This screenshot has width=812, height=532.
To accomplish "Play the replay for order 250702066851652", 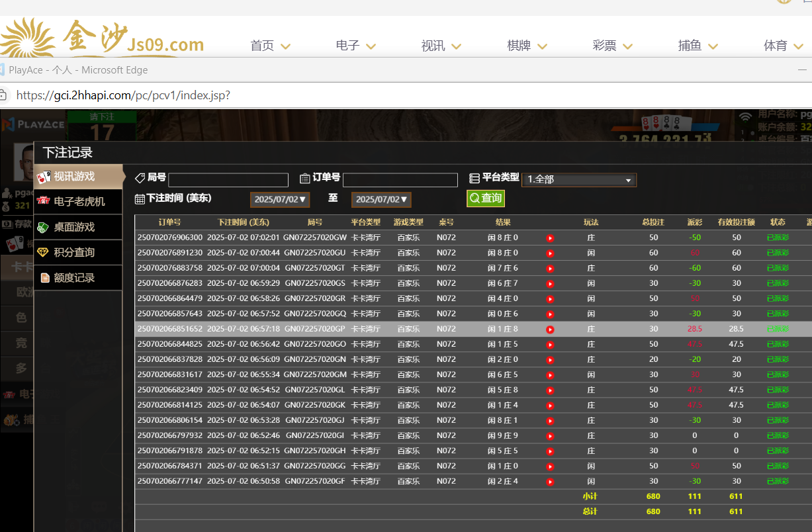I will click(x=550, y=330).
